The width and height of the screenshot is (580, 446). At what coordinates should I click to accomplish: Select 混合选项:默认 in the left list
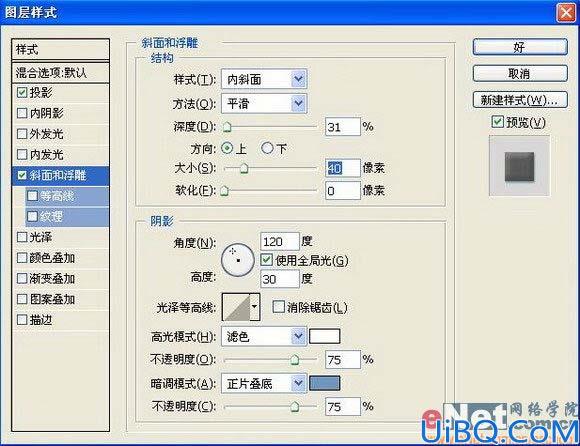(61, 72)
